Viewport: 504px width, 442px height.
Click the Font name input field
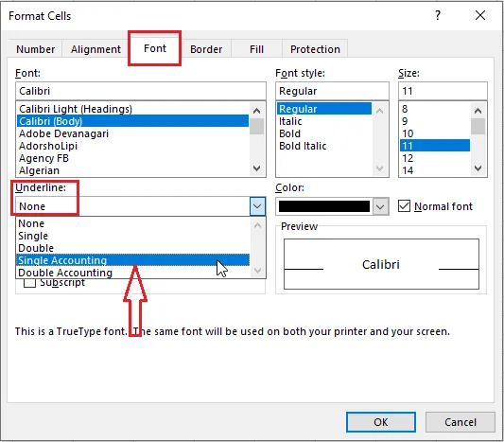141,91
